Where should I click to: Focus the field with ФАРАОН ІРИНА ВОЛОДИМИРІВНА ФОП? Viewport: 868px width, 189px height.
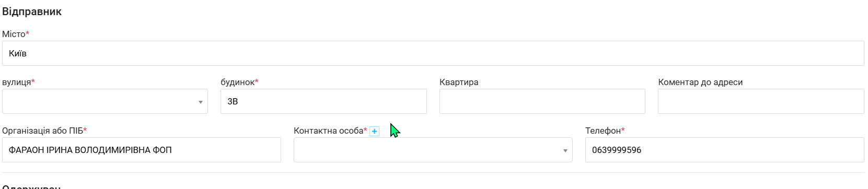142,150
